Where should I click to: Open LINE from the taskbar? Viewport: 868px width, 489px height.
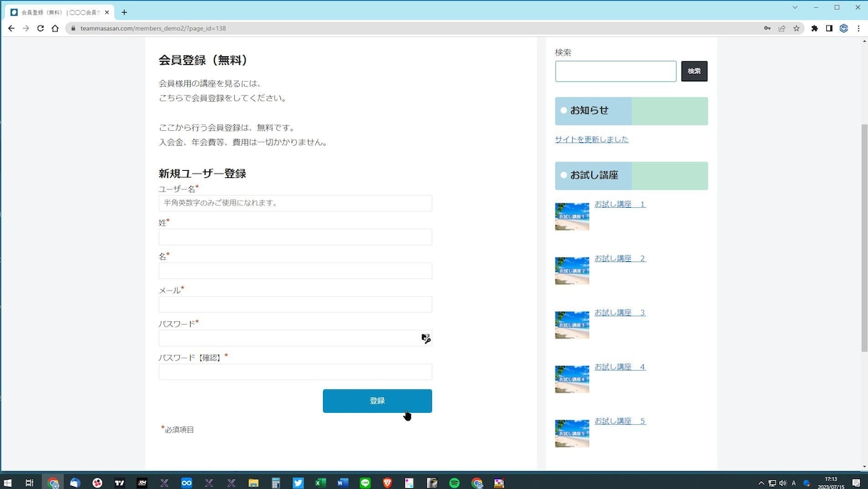[x=365, y=483]
